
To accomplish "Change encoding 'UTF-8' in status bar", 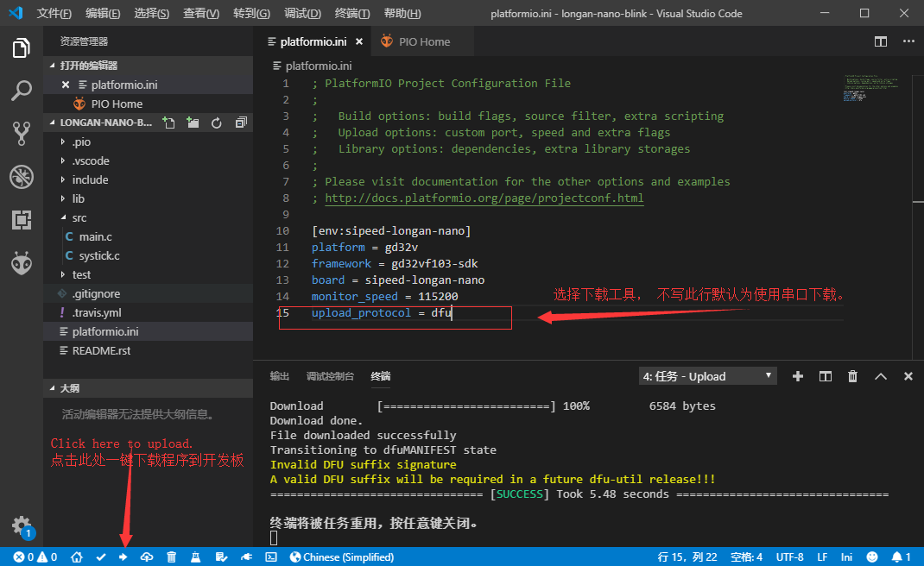I will tap(789, 557).
